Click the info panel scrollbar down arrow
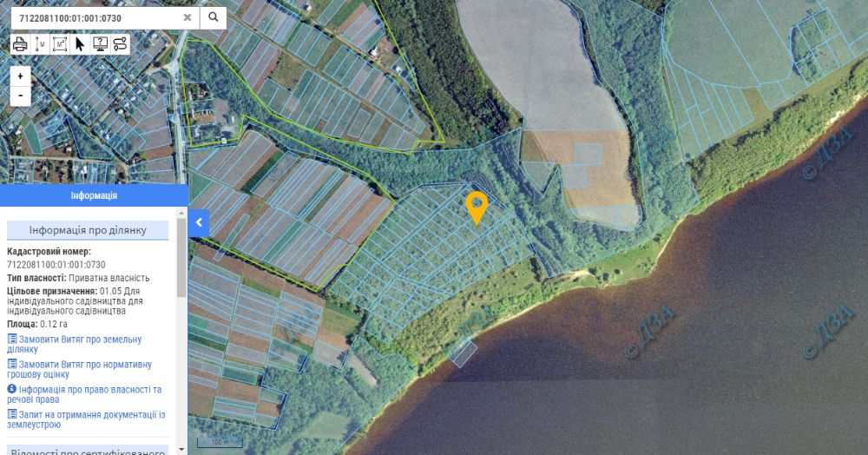The height and width of the screenshot is (455, 868). (181, 448)
